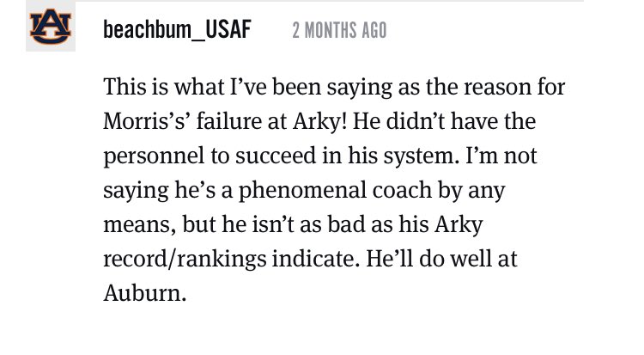This screenshot has height=355, width=644.
Task: Click the word 'succeed' in the comment
Action: tap(275, 156)
